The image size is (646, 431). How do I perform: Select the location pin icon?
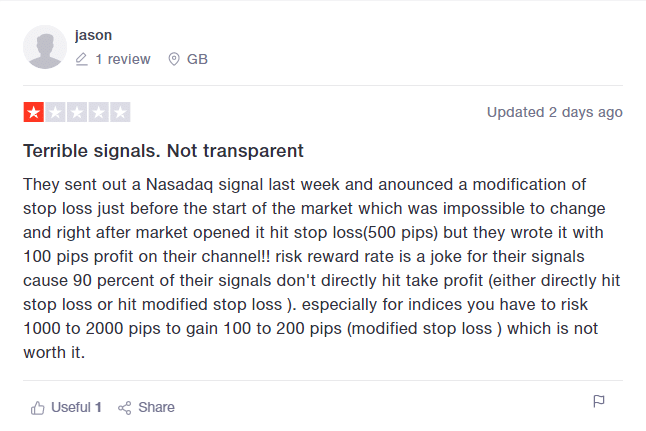pyautogui.click(x=174, y=59)
